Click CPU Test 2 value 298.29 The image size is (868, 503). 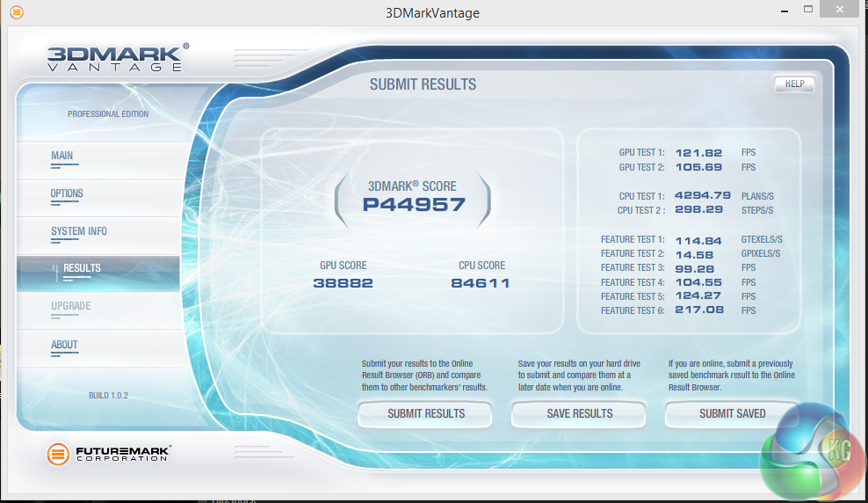698,209
